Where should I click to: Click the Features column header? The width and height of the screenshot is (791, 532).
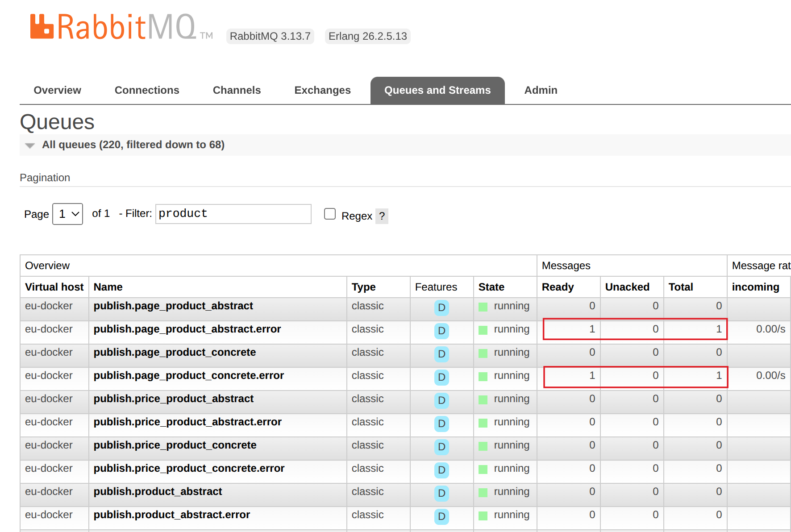click(436, 287)
